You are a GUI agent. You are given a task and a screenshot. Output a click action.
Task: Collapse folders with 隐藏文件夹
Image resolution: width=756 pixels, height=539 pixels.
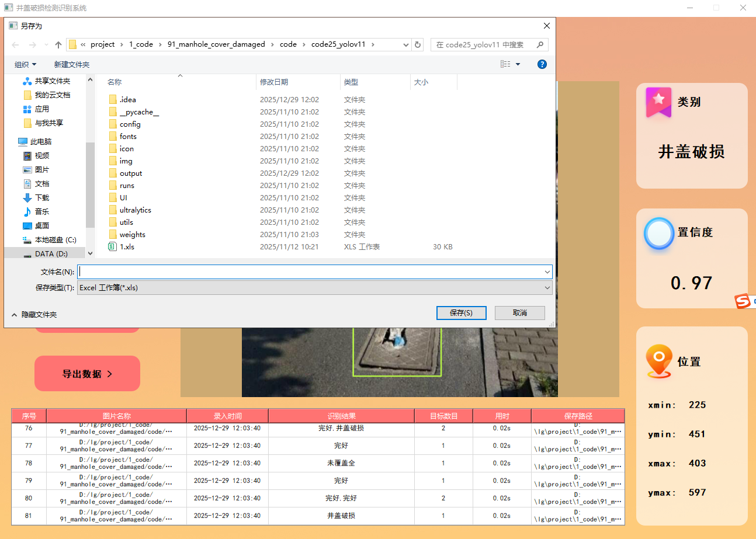tap(34, 314)
